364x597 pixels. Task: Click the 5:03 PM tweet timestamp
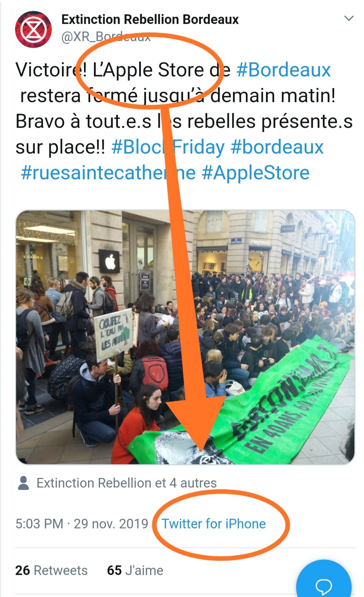[x=39, y=524]
